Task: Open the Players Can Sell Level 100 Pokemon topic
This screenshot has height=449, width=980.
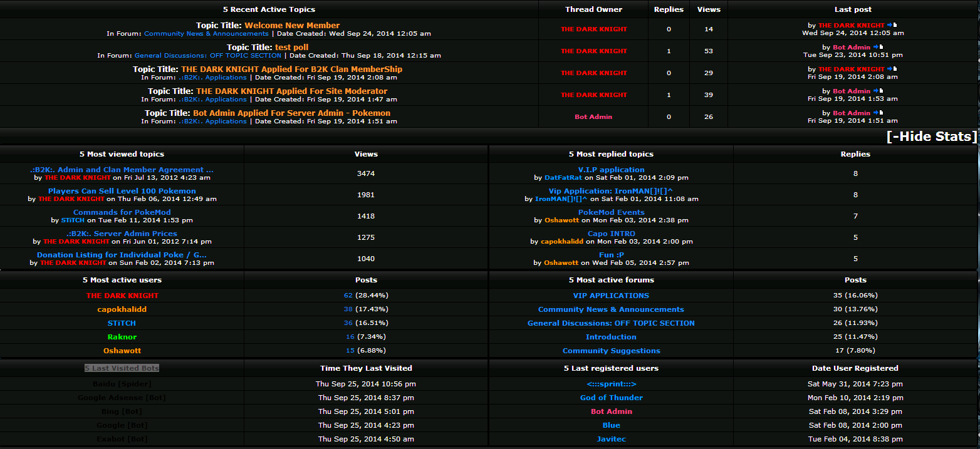Action: pyautogui.click(x=122, y=191)
